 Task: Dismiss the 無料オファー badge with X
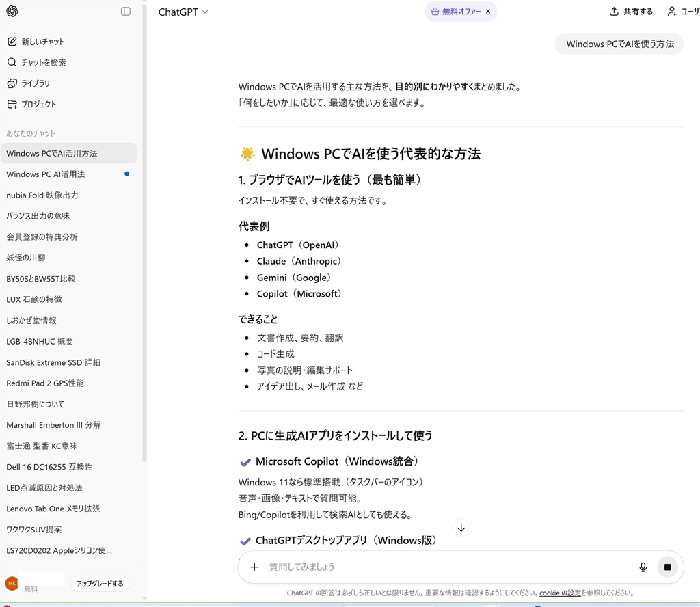tap(488, 12)
